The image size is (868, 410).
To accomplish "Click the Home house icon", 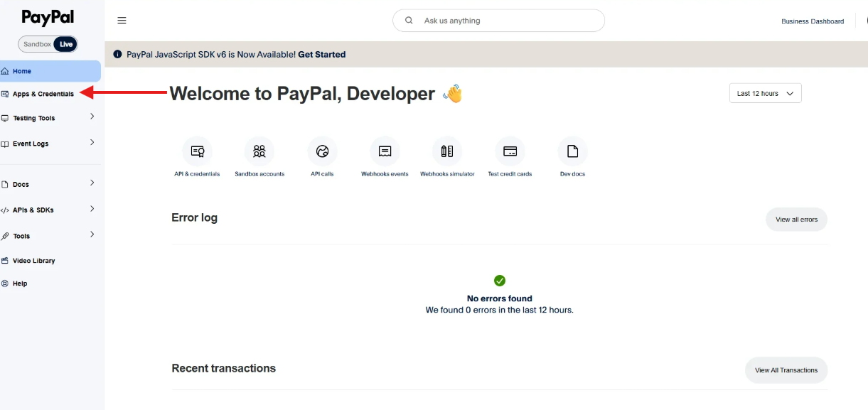I will coord(5,71).
